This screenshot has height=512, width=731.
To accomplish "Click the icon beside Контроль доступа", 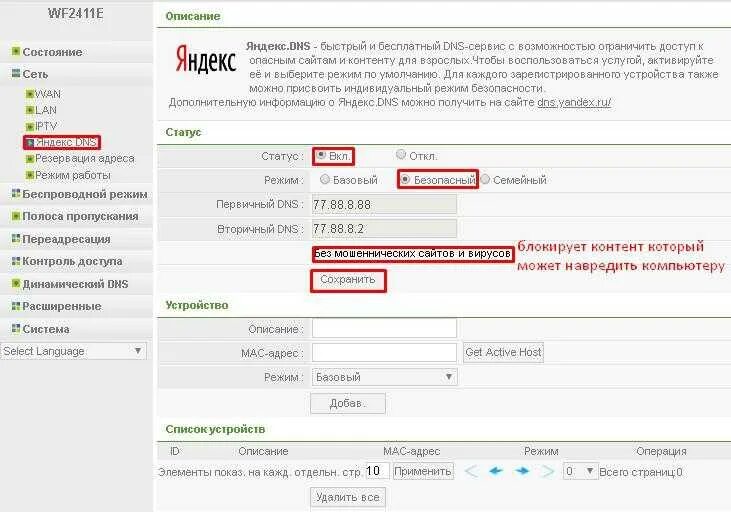I will click(x=16, y=261).
